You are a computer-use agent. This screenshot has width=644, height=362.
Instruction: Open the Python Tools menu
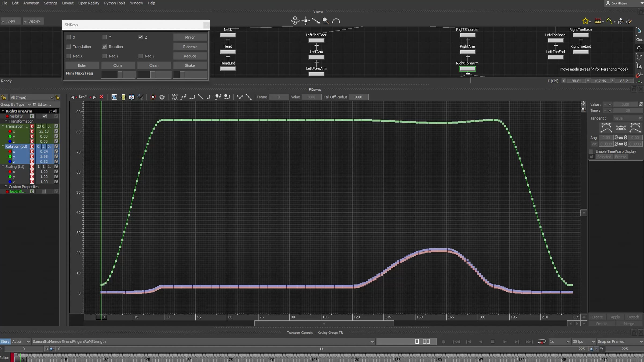click(x=115, y=3)
